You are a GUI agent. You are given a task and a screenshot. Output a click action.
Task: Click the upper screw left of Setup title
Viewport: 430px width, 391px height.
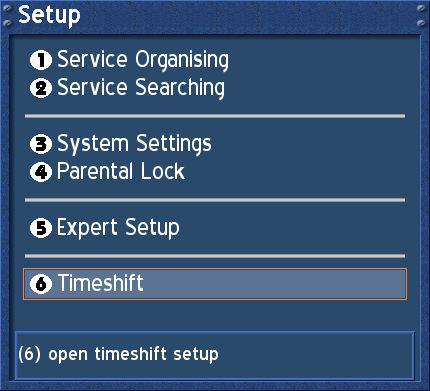(8, 9)
